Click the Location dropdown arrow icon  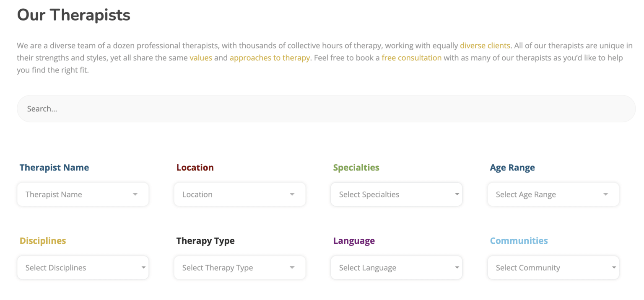tap(292, 194)
